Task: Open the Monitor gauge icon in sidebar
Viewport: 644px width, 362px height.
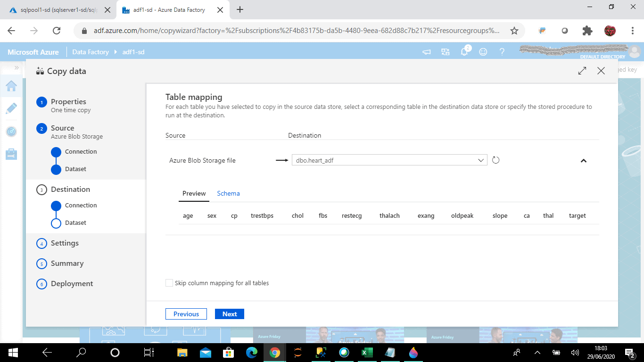Action: (x=11, y=132)
